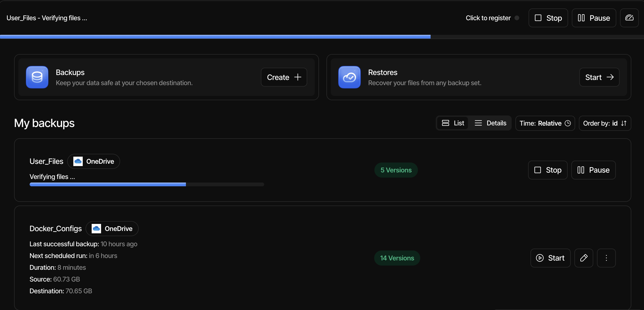The image size is (644, 310).
Task: Create a new backup
Action: point(284,77)
